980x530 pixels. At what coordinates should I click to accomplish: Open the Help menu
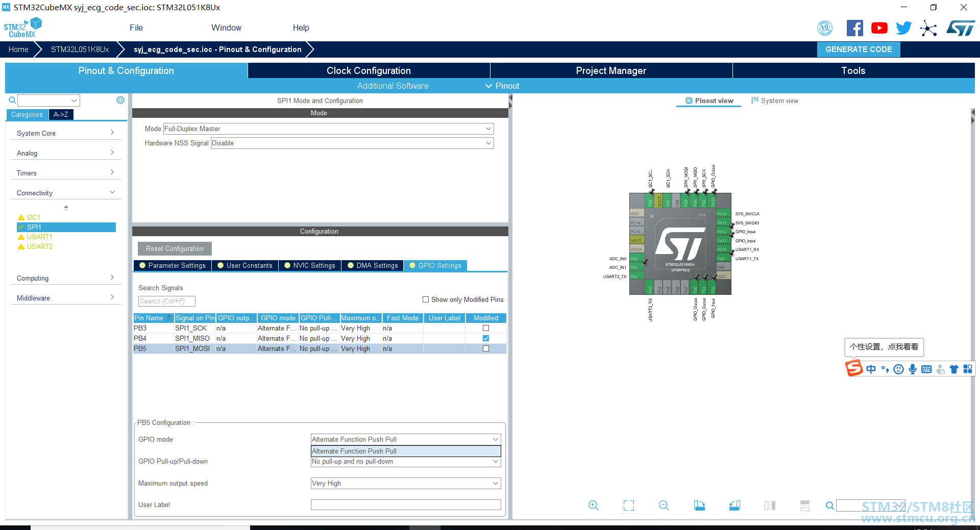[301, 28]
